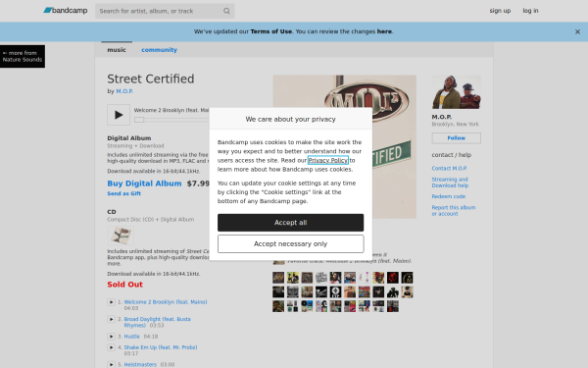
Task: Open track title Broad Daylight (feat. Busta Rhymes)
Action: point(158,322)
